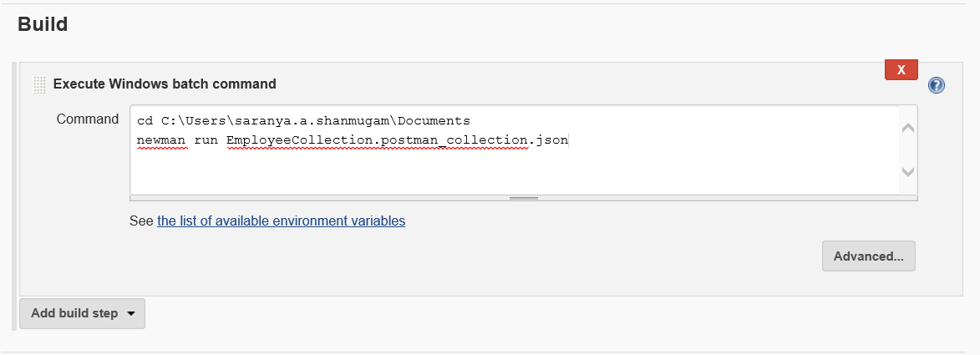Screen dimensions: 980x355
Task: Click the drag handle of the batch command step
Action: [38, 84]
